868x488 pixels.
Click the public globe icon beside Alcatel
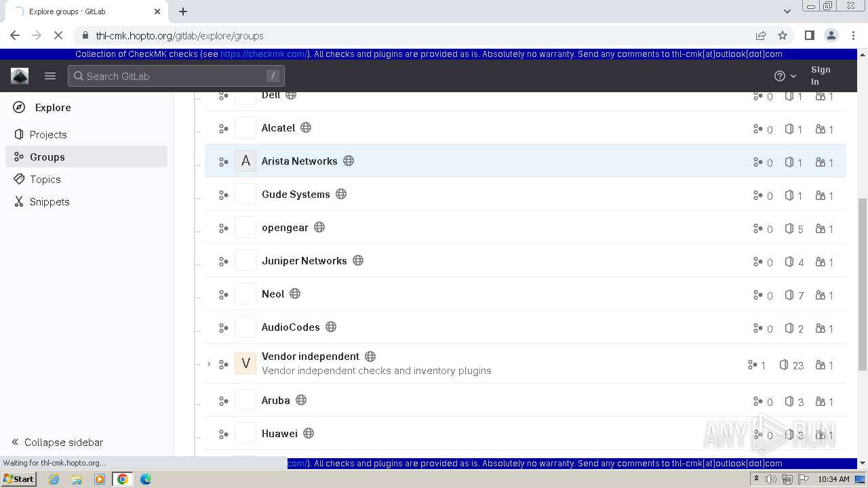coord(306,127)
